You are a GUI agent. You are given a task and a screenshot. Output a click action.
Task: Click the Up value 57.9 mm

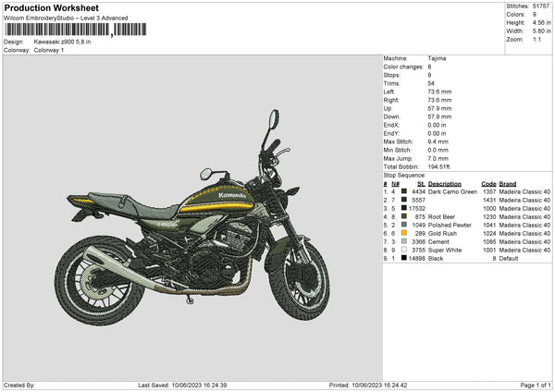(439, 108)
